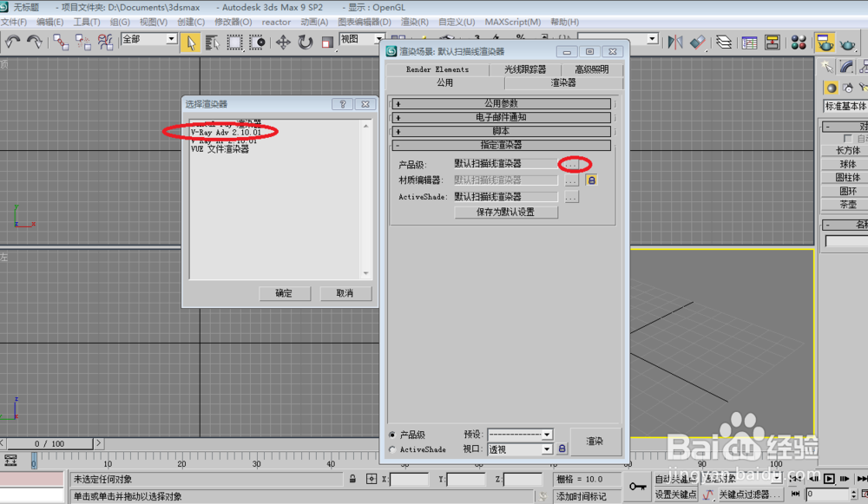This screenshot has height=504, width=868.
Task: Expand the 电子邮件通知 rollout
Action: point(502,117)
